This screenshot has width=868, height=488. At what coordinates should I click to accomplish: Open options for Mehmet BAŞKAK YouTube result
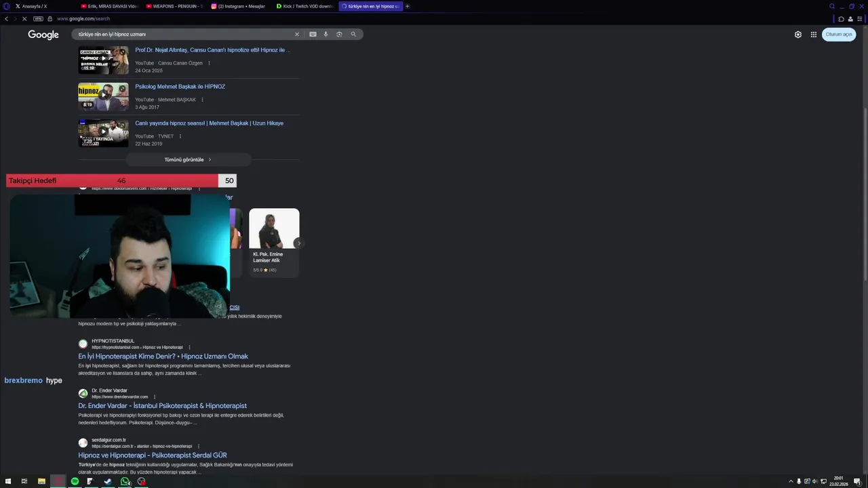(202, 100)
